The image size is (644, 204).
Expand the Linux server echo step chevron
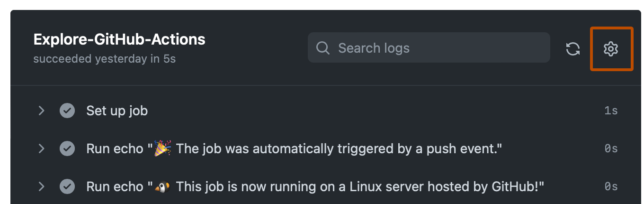coord(42,187)
